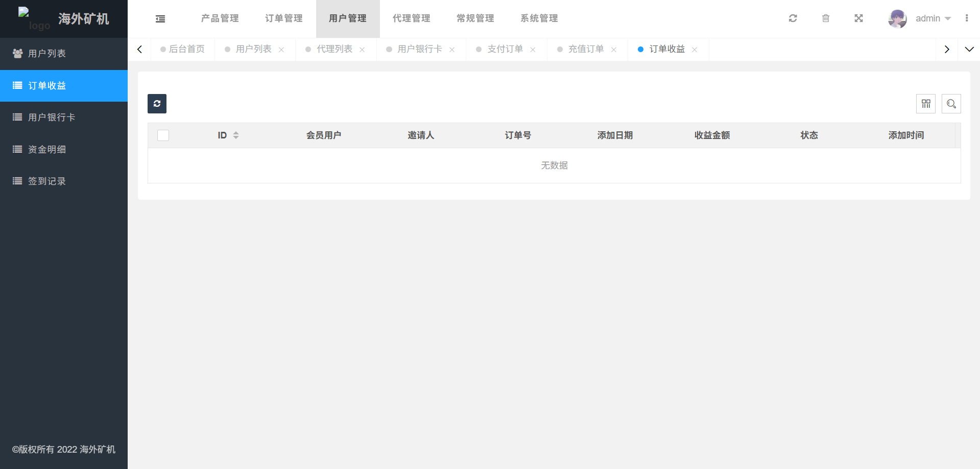Click the admin avatar picture
The image size is (980, 469).
[897, 19]
